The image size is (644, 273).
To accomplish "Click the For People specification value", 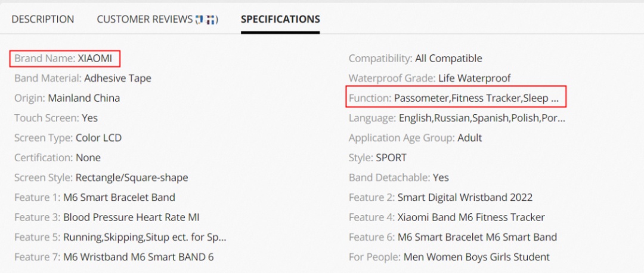I will pos(477,257).
